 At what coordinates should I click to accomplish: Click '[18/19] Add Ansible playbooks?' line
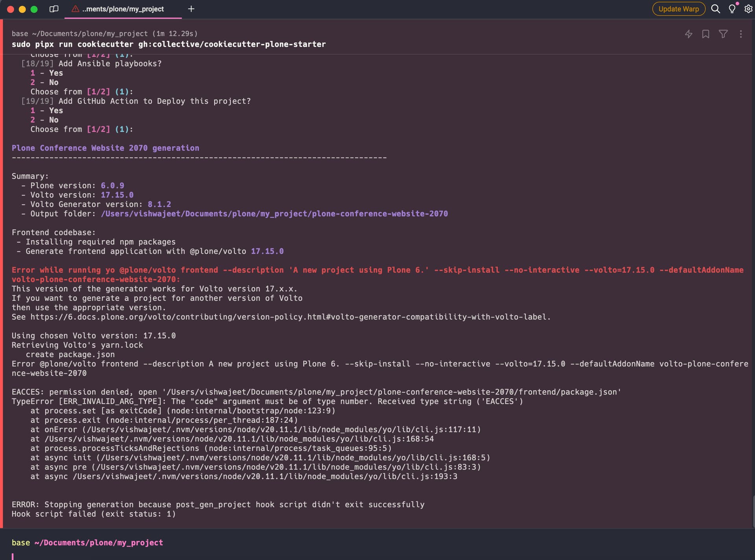[x=91, y=64]
